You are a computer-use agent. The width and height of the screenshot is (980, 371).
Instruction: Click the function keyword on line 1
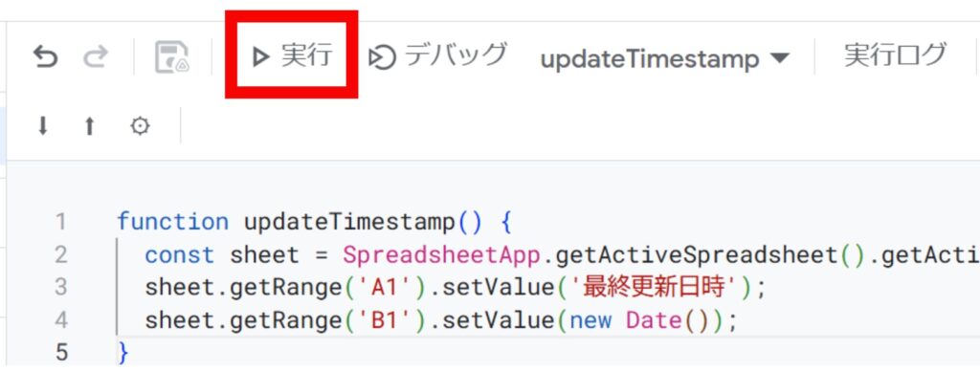pyautogui.click(x=172, y=222)
